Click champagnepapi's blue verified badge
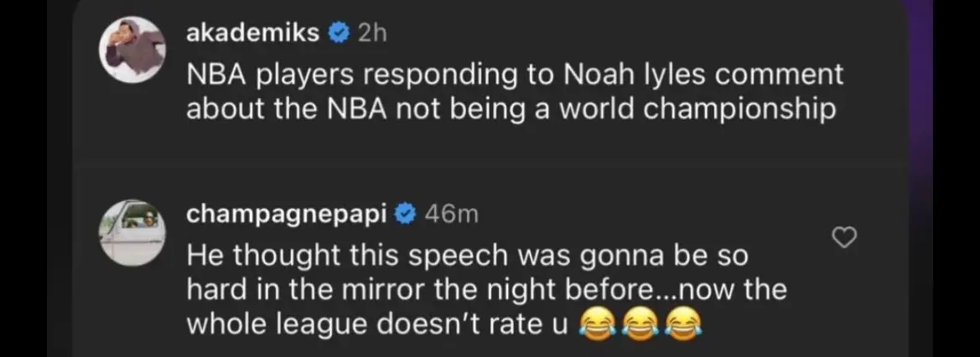This screenshot has height=357, width=980. 406,215
